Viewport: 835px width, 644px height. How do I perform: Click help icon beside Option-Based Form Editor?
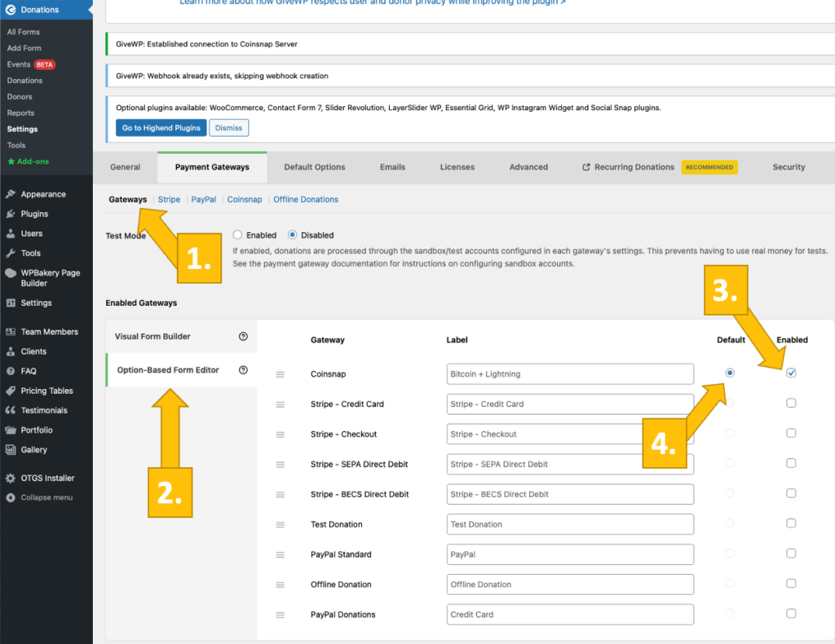243,370
